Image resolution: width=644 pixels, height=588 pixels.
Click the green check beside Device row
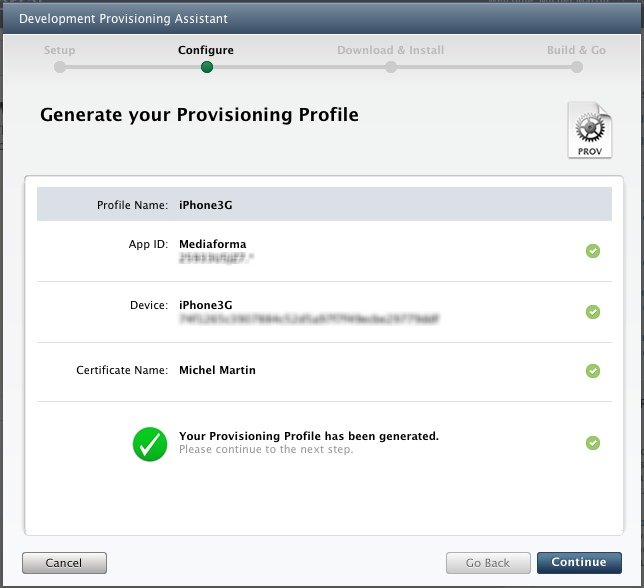click(x=593, y=312)
